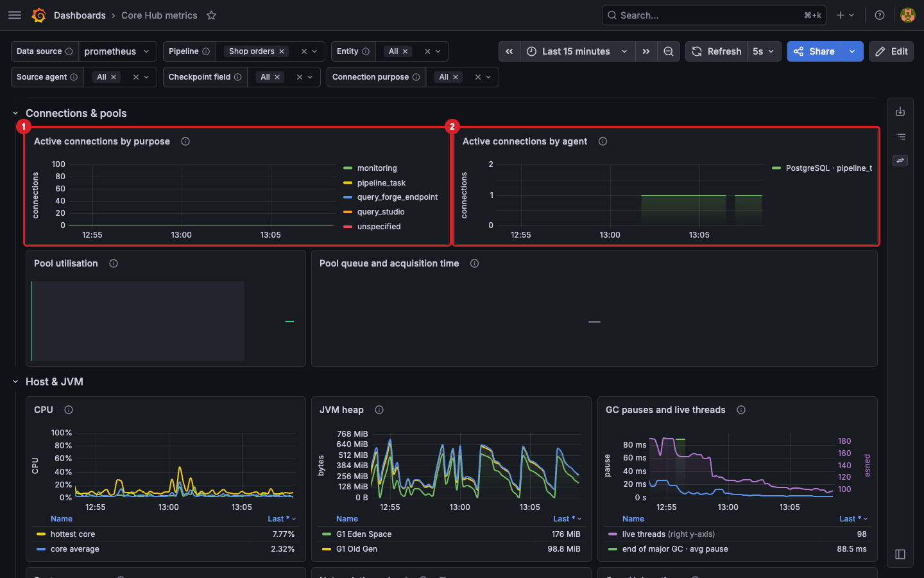Open the Last 15 minutes time picker
Viewport: 924px width, 578px height.
[x=577, y=51]
